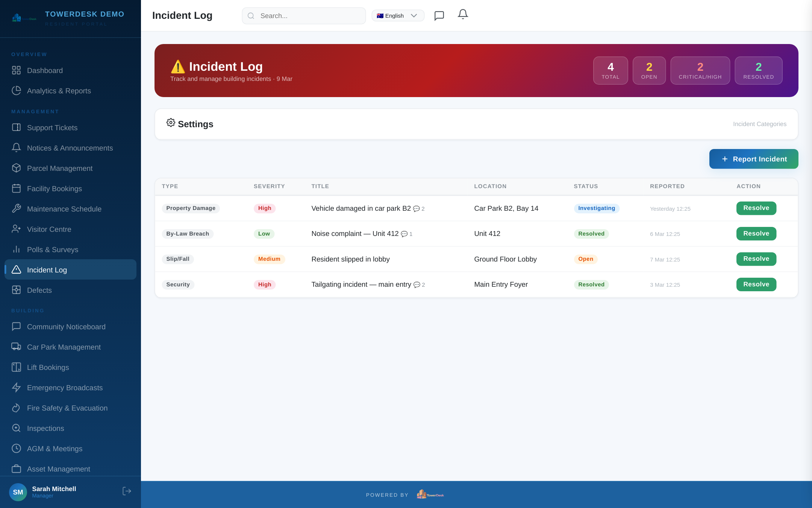Open comments on the vehicle damage incident
The image size is (812, 508).
pos(417,209)
